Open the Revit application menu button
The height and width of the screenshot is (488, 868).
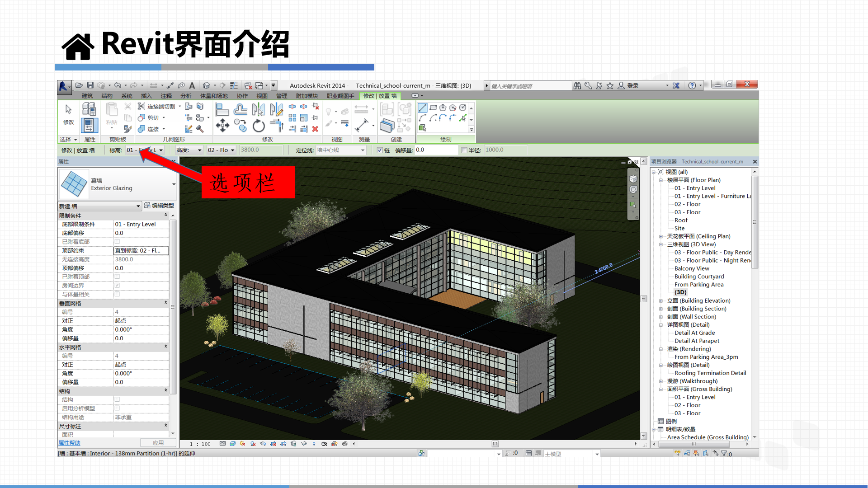pos(63,86)
